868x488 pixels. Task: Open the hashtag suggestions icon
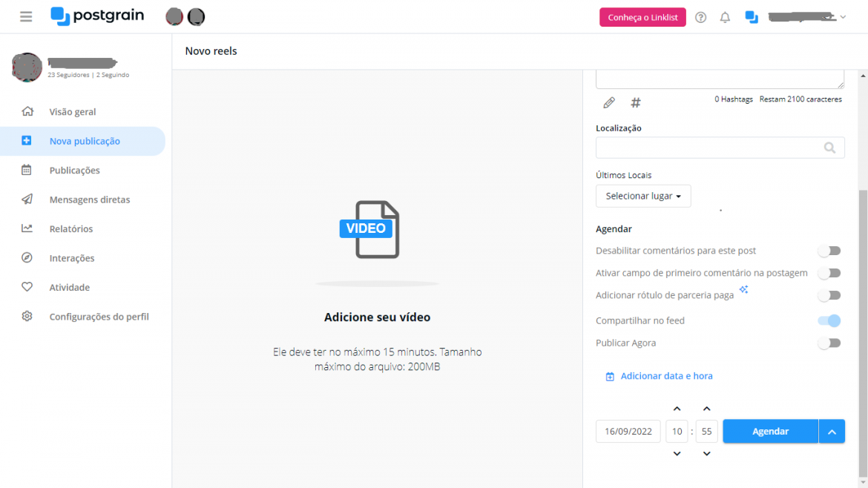coord(635,102)
